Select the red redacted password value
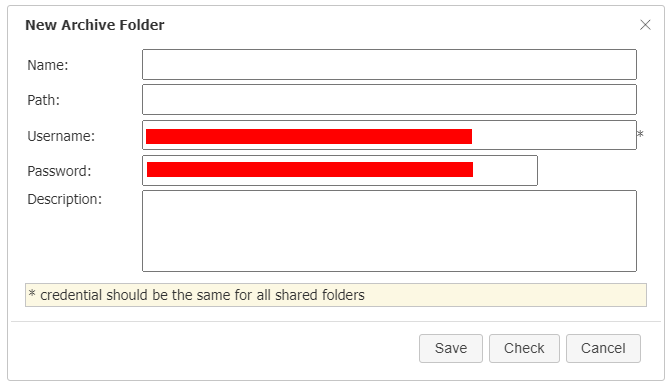Screen dimensions: 671x385 310,169
